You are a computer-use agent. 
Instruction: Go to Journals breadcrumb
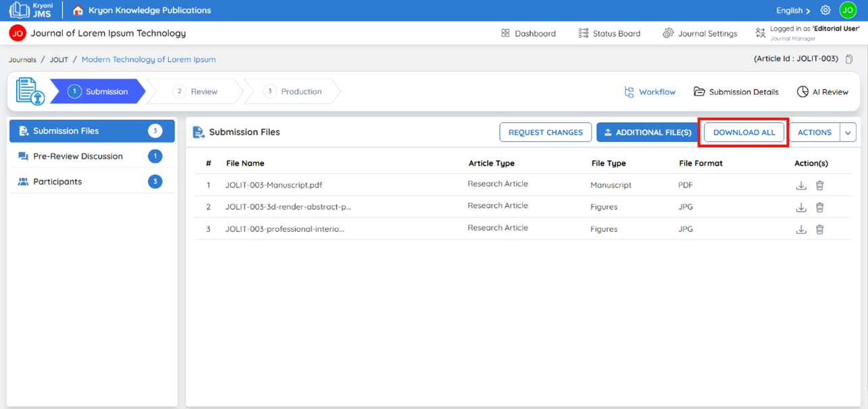click(x=22, y=59)
